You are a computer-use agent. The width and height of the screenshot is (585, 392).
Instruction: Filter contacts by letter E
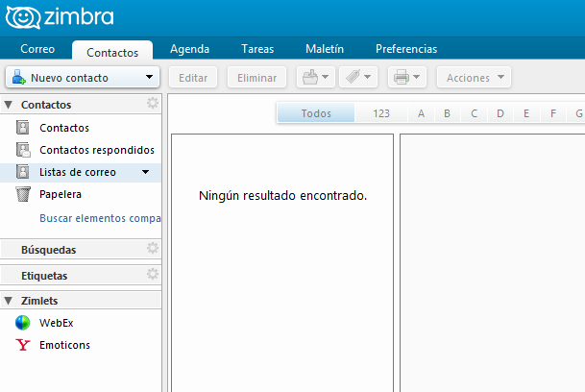tap(526, 113)
